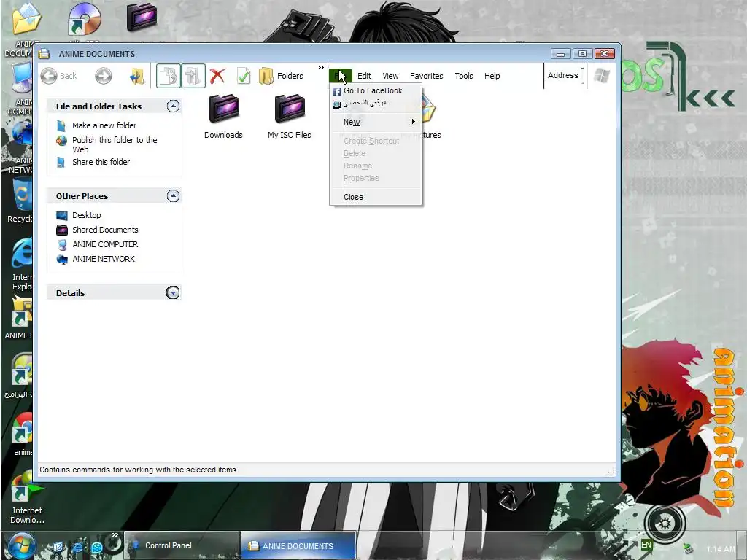Screen dimensions: 747x560
Task: Open the Edit menu
Action: pyautogui.click(x=364, y=76)
